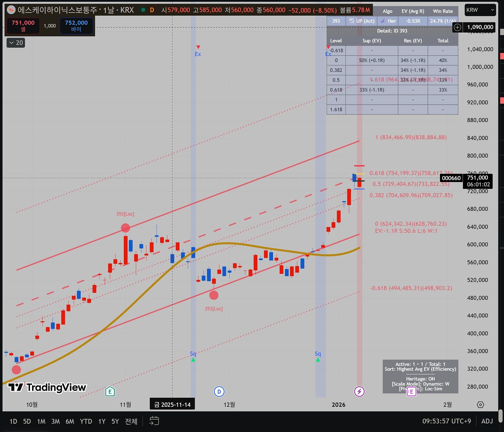Click the SK hynix symbol logo icon
Viewport: 504px width, 432px height.
tap(11, 10)
